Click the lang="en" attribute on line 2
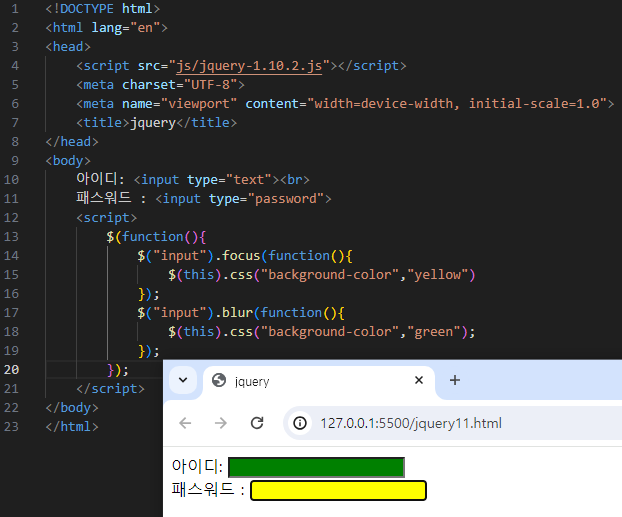 (126, 28)
